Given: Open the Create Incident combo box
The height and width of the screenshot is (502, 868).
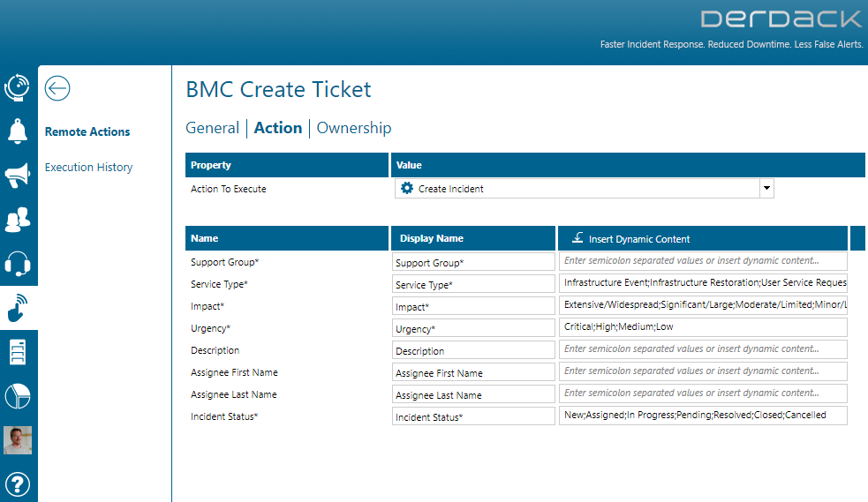Looking at the screenshot, I should pyautogui.click(x=584, y=188).
